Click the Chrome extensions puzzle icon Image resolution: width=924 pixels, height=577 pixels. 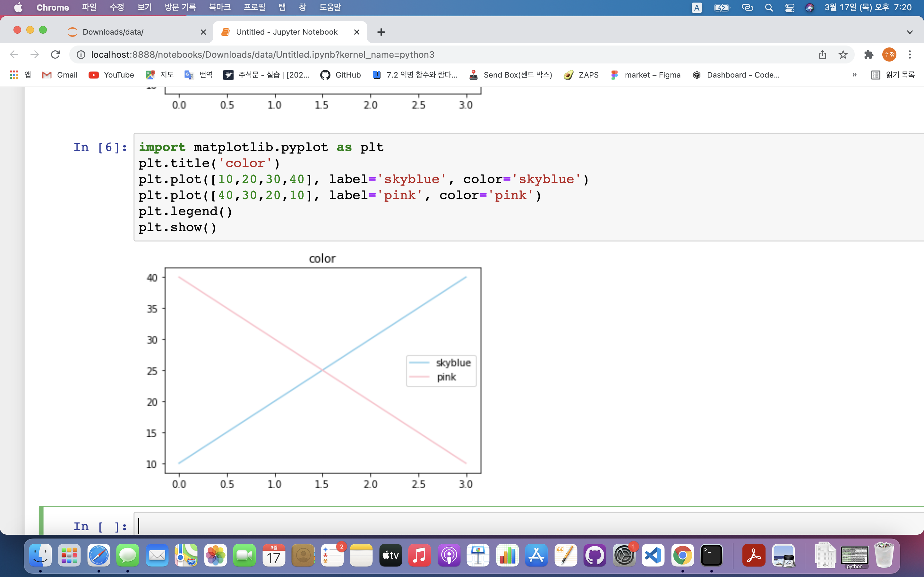tap(868, 54)
